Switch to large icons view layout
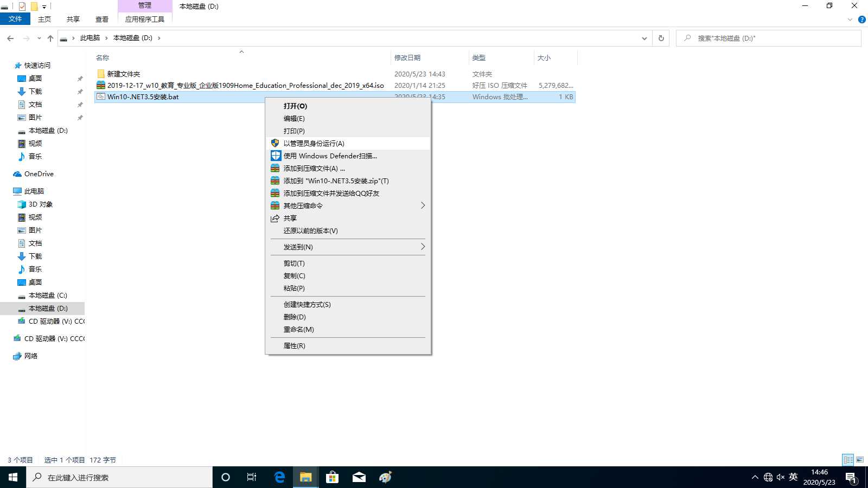This screenshot has height=488, width=868. pyautogui.click(x=860, y=460)
